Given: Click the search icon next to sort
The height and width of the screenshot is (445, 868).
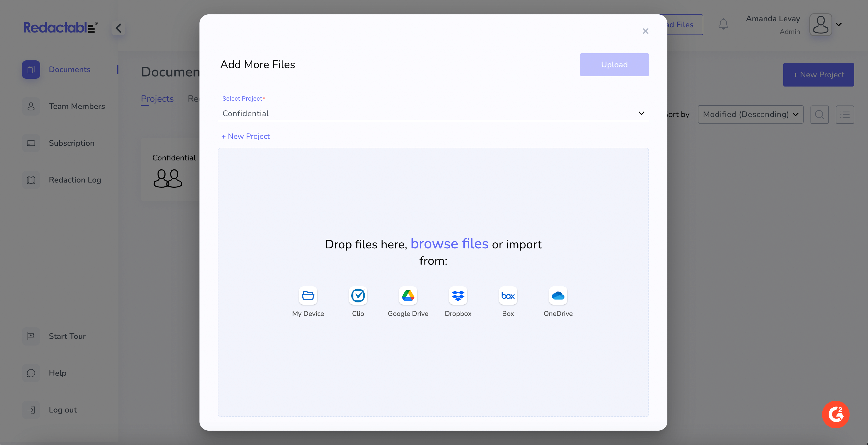Looking at the screenshot, I should 819,115.
